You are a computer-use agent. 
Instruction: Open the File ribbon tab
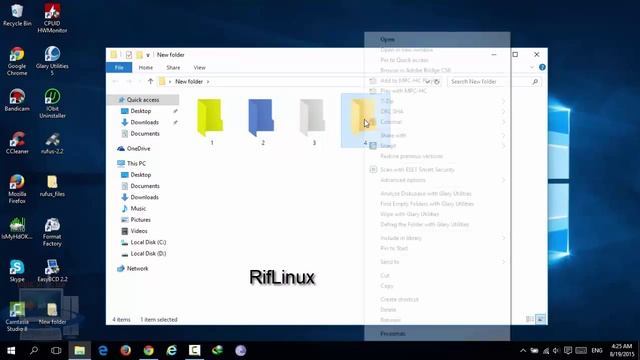(x=119, y=67)
